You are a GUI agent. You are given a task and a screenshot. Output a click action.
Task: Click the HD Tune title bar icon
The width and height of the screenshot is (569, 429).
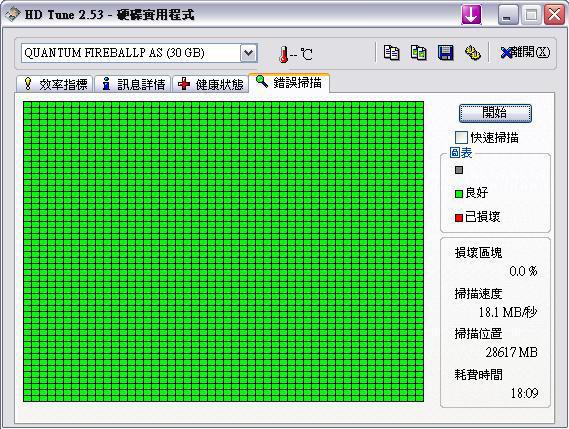(x=12, y=15)
